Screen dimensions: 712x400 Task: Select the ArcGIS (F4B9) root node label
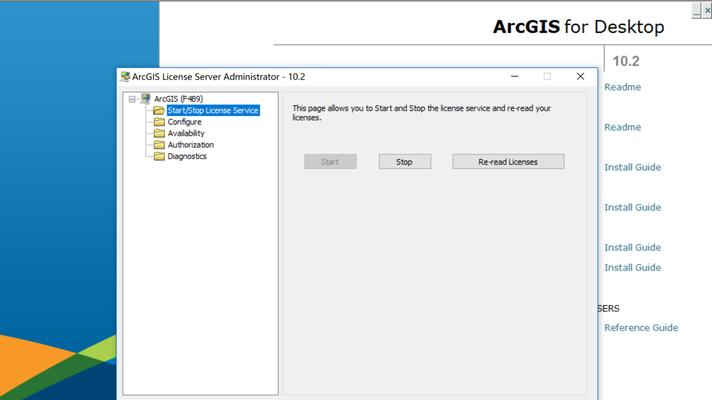click(x=178, y=99)
